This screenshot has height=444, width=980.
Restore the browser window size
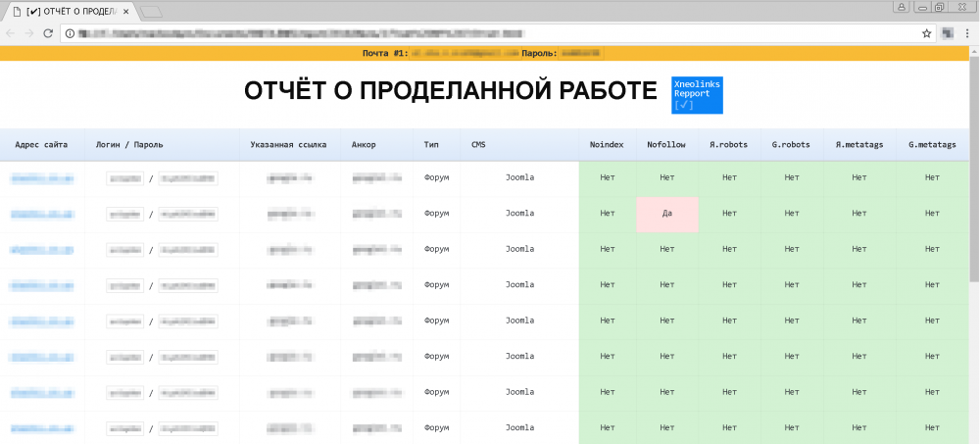tap(940, 7)
